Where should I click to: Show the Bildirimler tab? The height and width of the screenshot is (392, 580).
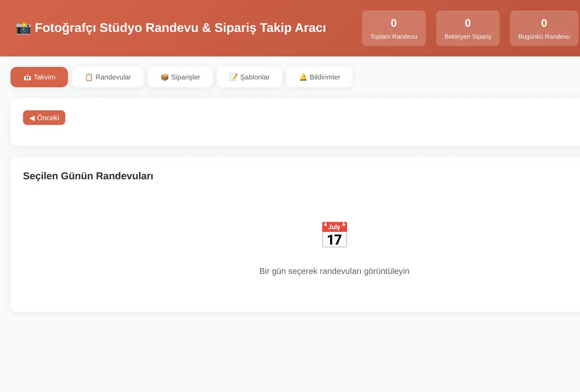pos(319,77)
